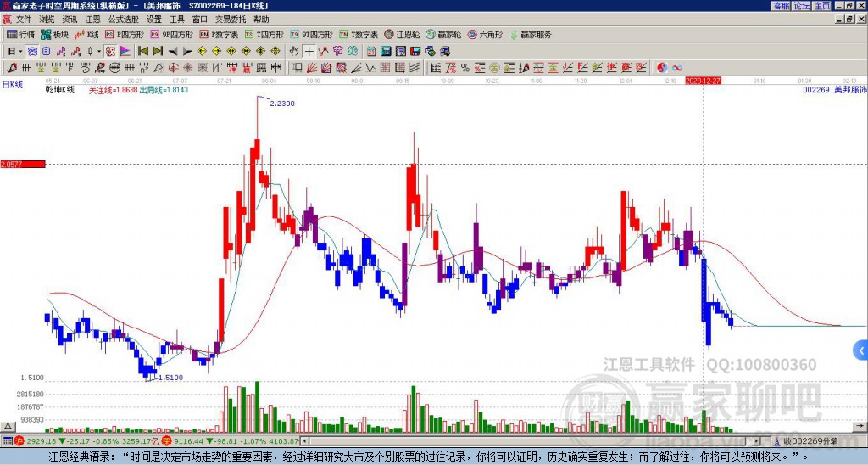Expand the blue side panel chevron
The image size is (868, 465).
pos(861,350)
